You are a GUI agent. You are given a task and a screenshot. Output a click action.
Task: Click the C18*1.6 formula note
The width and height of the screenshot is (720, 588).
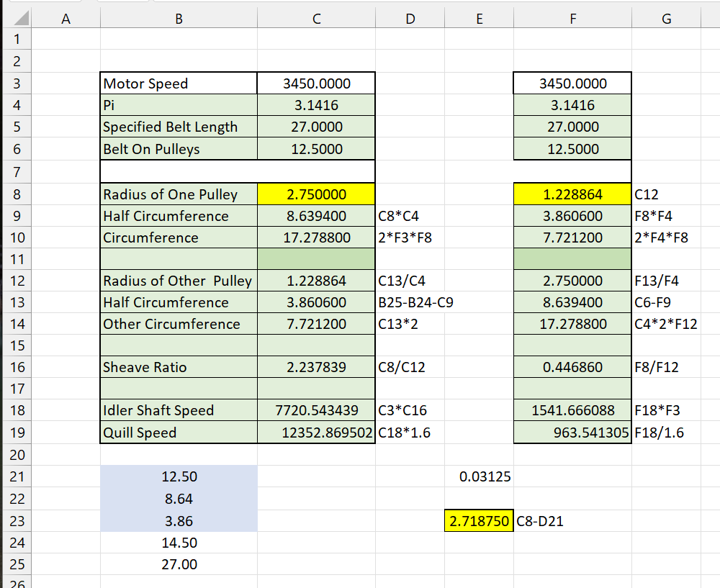(404, 433)
